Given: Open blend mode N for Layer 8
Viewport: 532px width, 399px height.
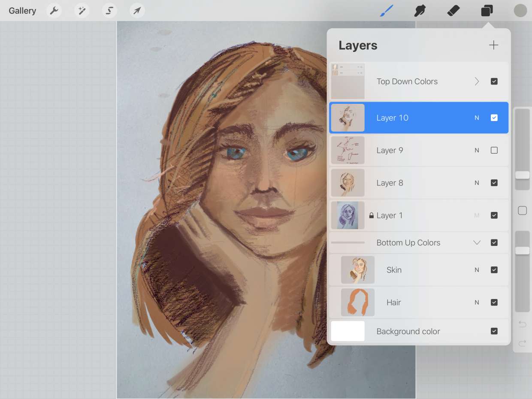Looking at the screenshot, I should point(477,183).
